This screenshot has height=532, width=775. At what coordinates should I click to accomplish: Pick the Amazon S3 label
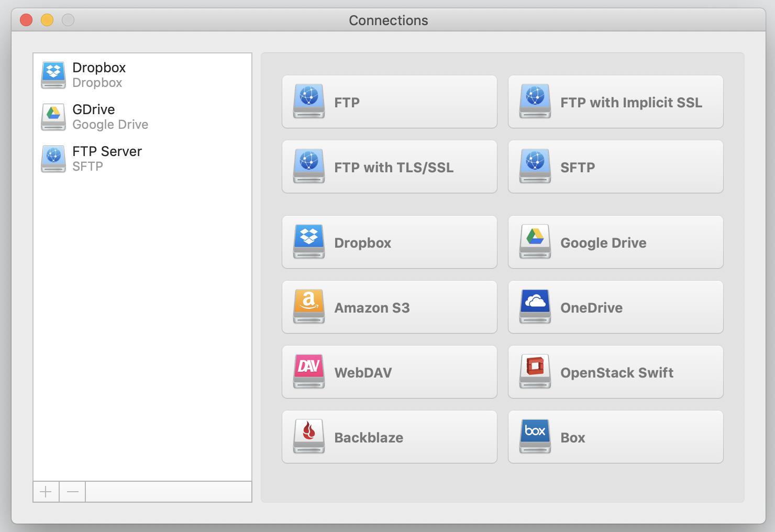coord(372,307)
